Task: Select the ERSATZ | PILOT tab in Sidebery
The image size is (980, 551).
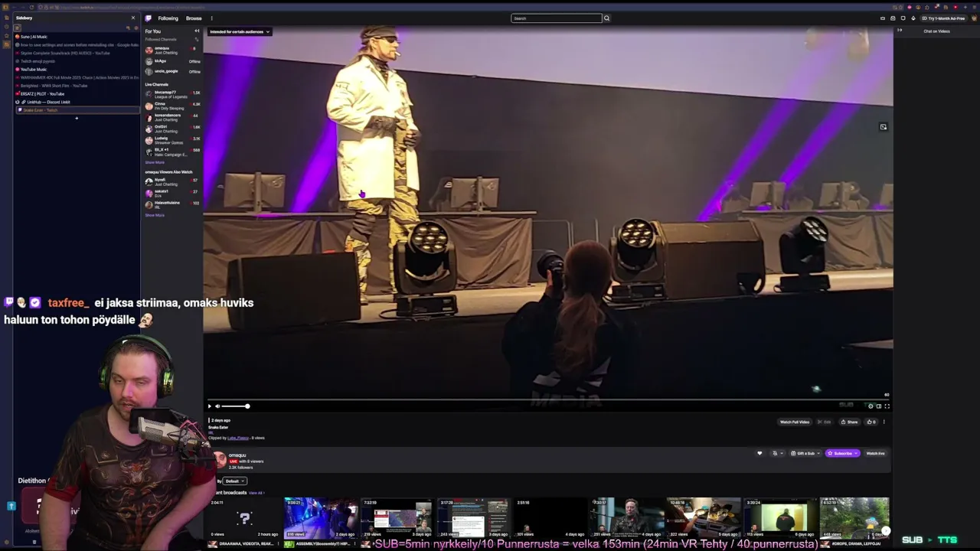Action: [77, 93]
